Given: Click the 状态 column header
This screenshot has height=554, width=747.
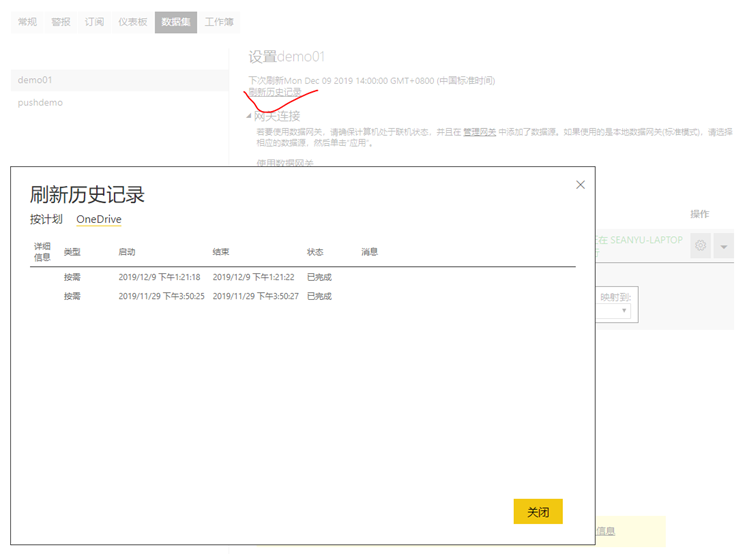Looking at the screenshot, I should pos(315,252).
